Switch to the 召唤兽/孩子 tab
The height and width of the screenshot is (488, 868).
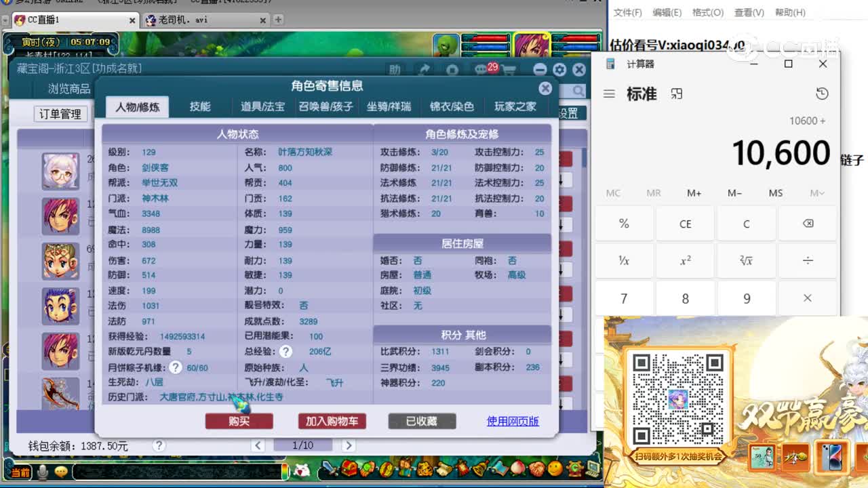[326, 107]
